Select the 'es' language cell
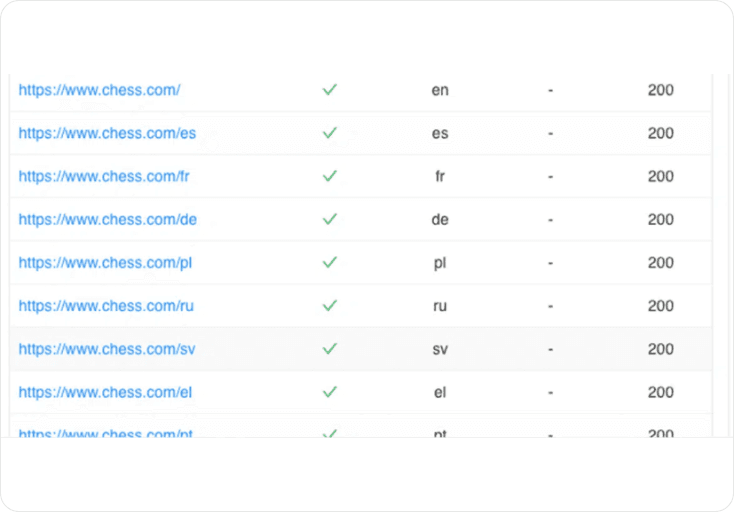This screenshot has height=512, width=734. 440,134
